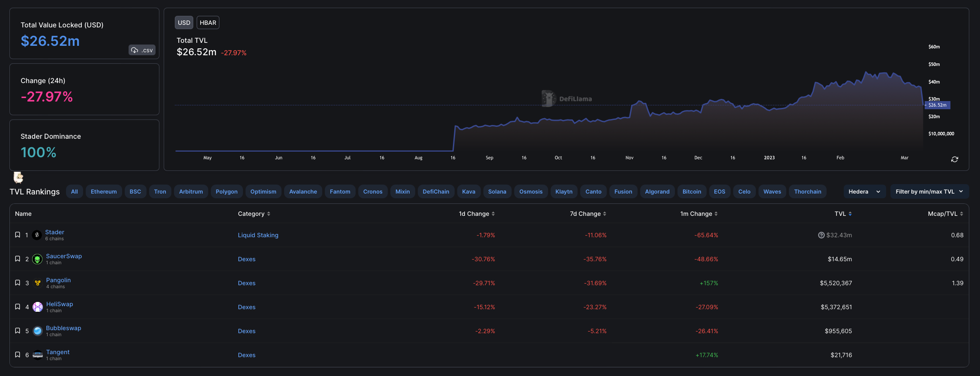This screenshot has width=980, height=376.
Task: Select the Celo chain tab
Action: [x=744, y=191]
